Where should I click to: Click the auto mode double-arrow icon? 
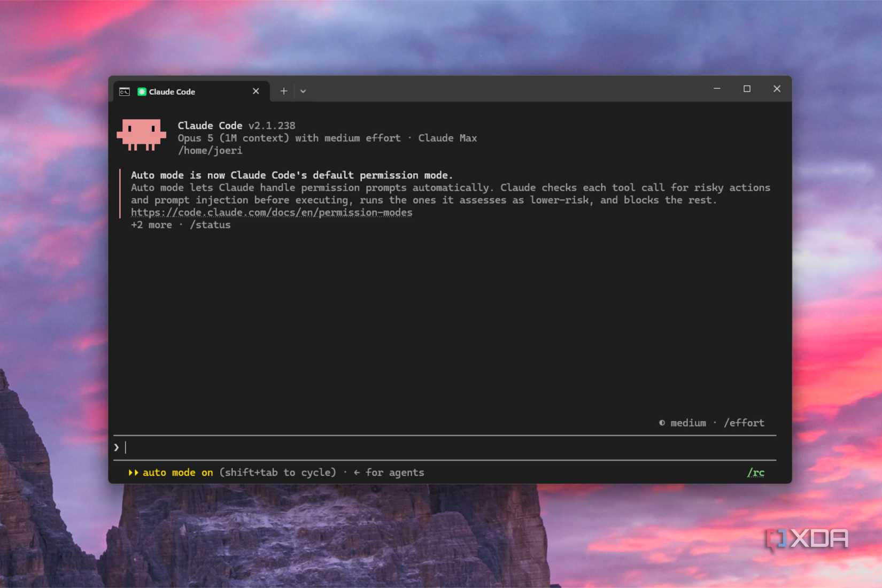pyautogui.click(x=133, y=473)
